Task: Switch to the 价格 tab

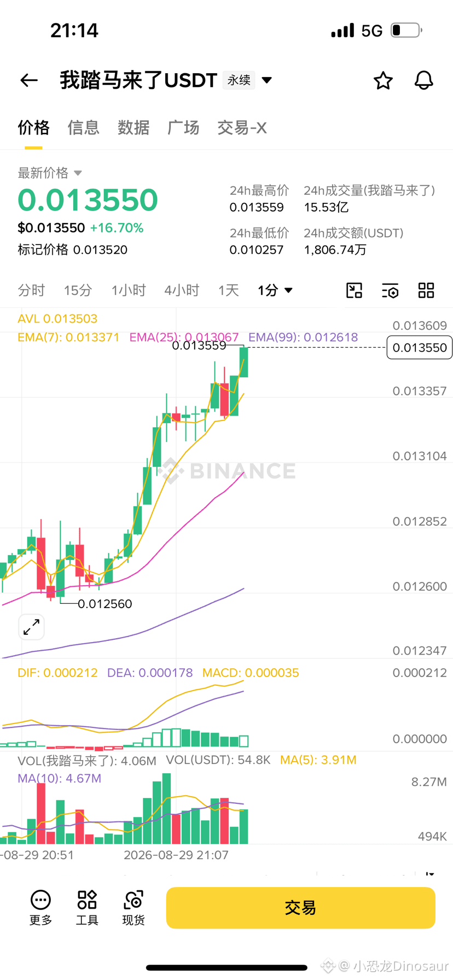Action: point(33,127)
